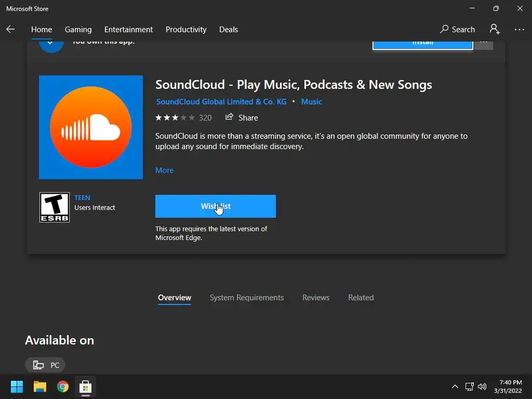Open the Windows Start menu
This screenshot has height=399, width=532.
(x=17, y=387)
